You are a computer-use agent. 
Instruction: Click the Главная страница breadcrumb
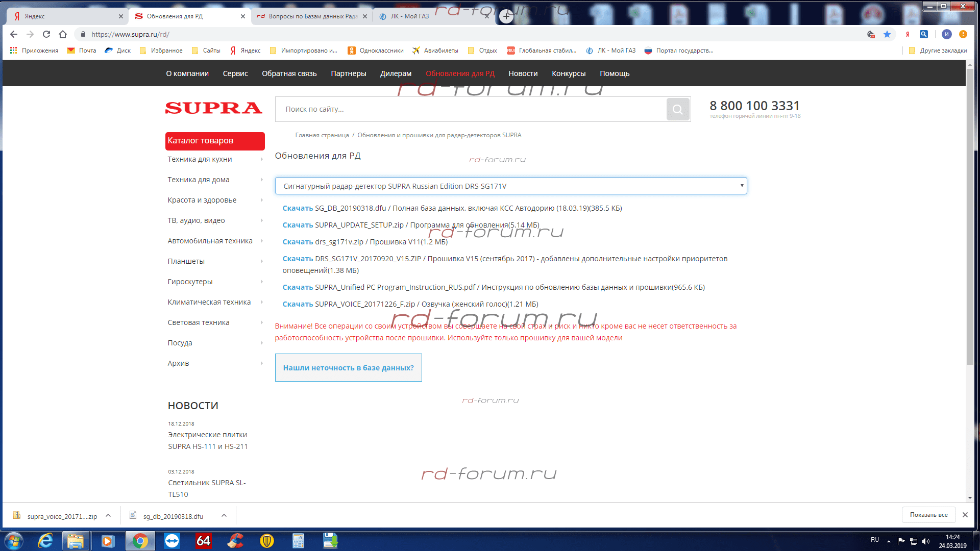click(x=322, y=135)
